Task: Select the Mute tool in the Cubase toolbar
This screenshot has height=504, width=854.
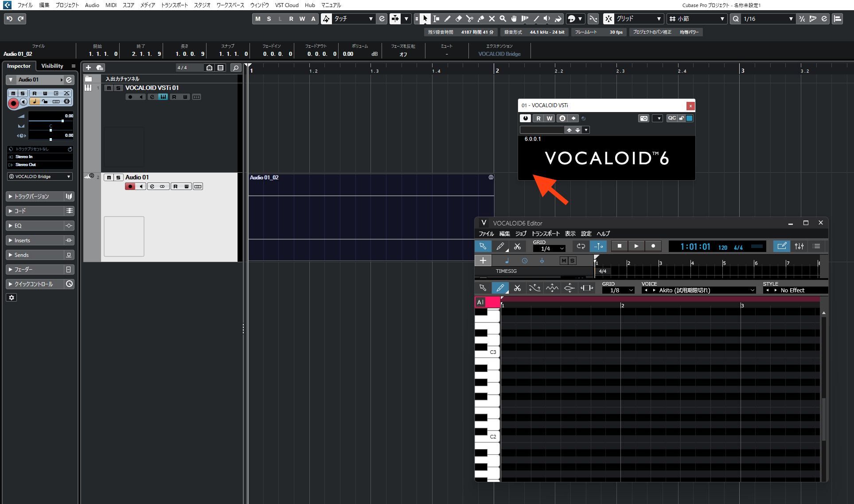Action: 492,19
